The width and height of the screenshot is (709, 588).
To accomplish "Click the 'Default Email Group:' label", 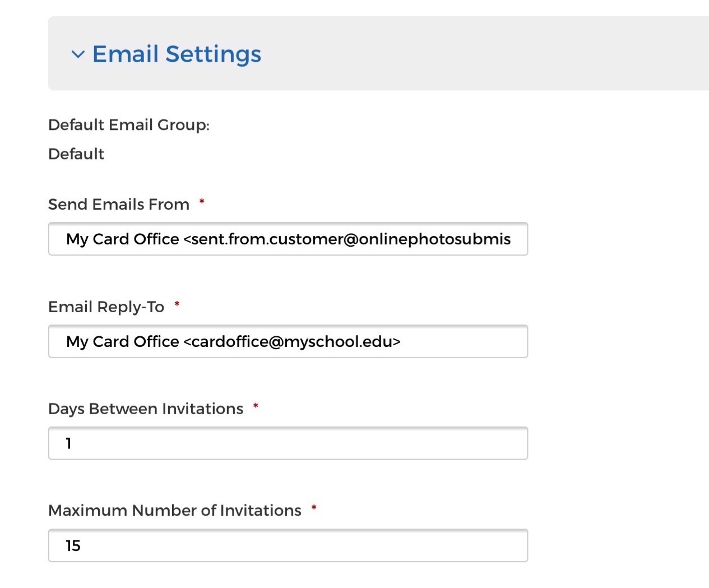I will pyautogui.click(x=129, y=124).
